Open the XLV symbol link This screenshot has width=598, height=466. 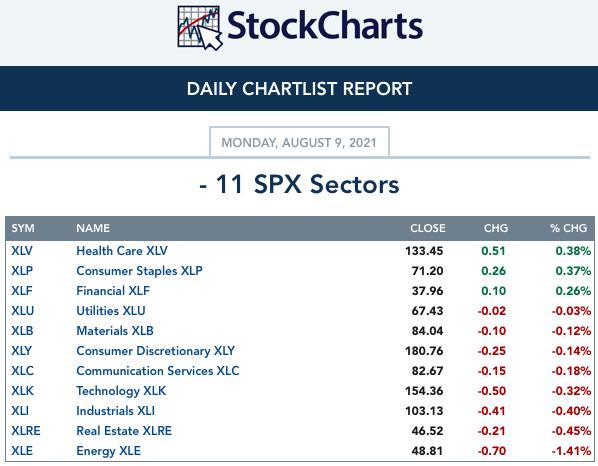(x=22, y=251)
